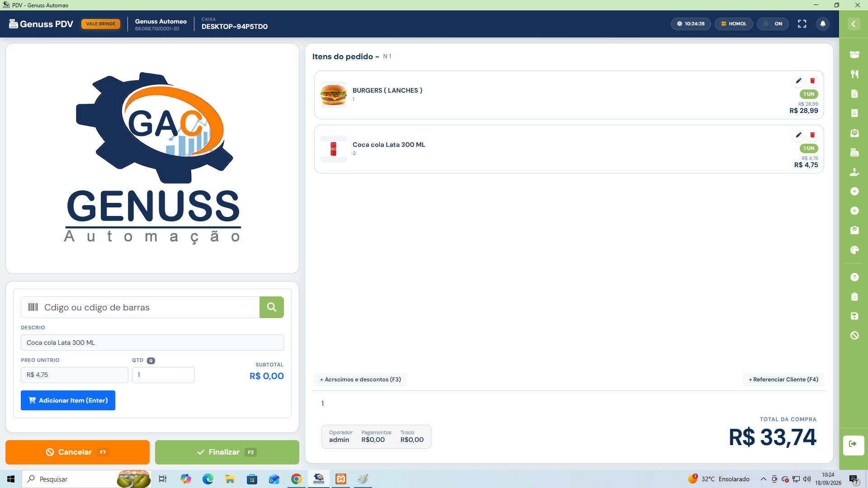Collapse the green sidebar with the chevron
868x488 pixels.
(854, 24)
